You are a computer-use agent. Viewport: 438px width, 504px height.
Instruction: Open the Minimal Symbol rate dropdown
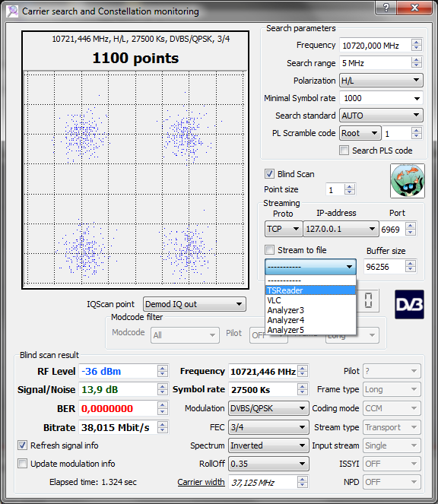381,98
